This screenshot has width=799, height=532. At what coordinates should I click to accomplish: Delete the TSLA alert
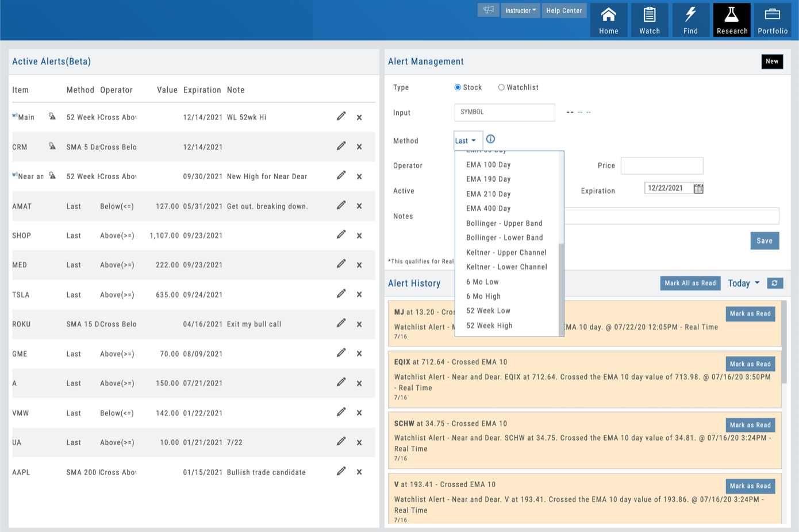359,295
